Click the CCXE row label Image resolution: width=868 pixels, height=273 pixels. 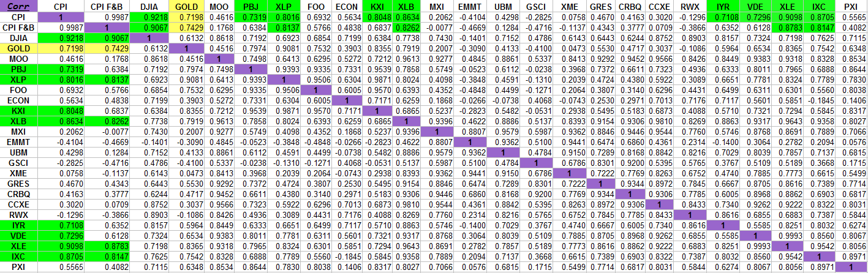[x=18, y=205]
